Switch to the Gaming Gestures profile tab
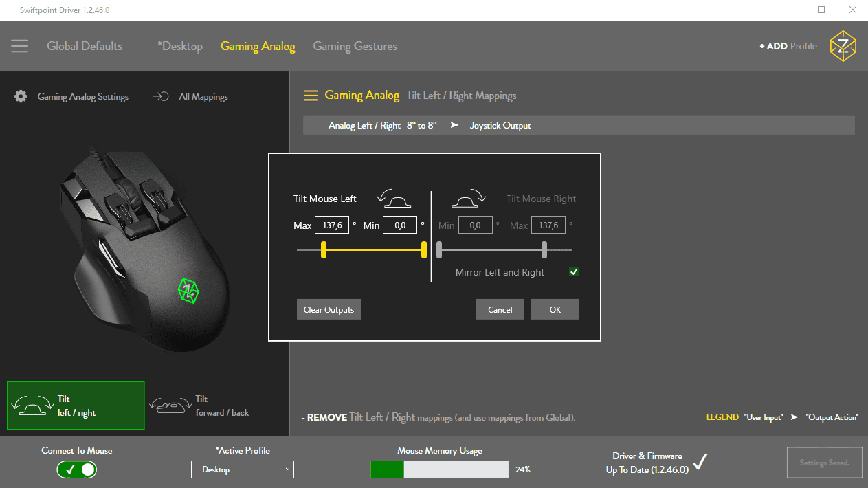The image size is (868, 488). click(355, 46)
